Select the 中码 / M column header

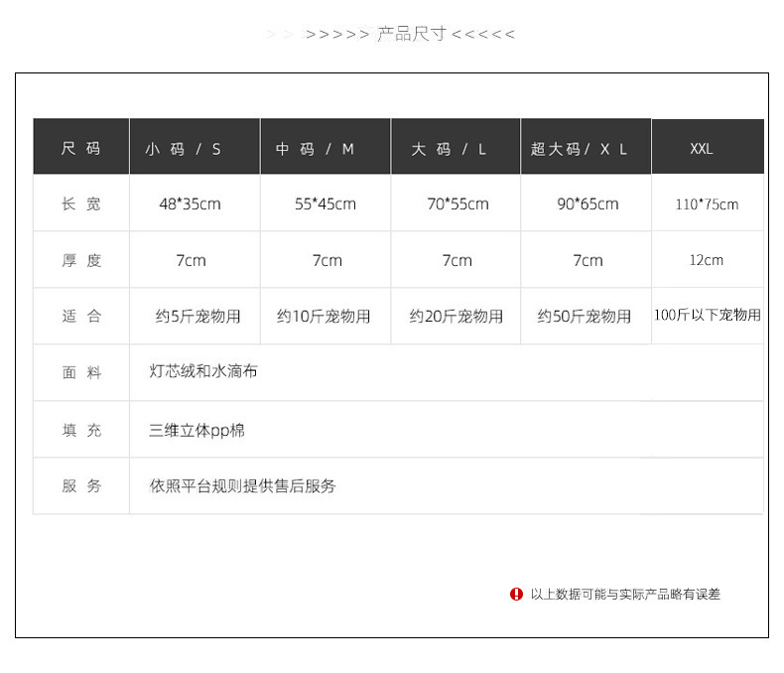pos(326,147)
